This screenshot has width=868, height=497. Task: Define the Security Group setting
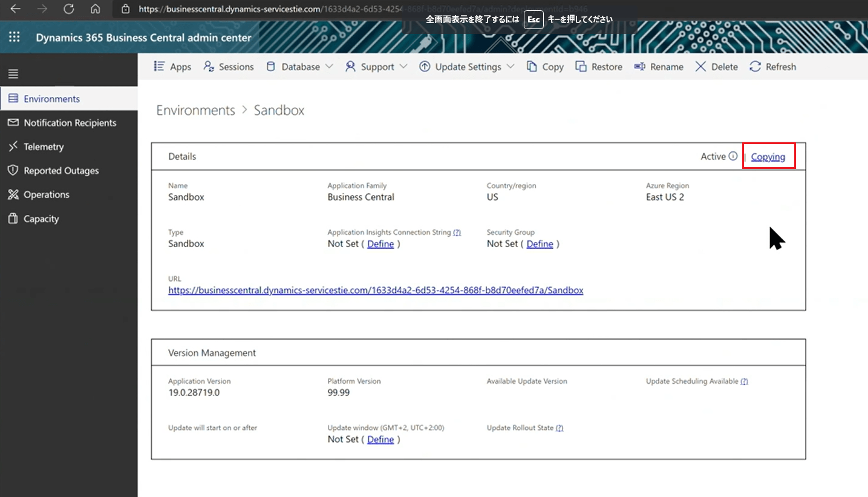pos(540,243)
